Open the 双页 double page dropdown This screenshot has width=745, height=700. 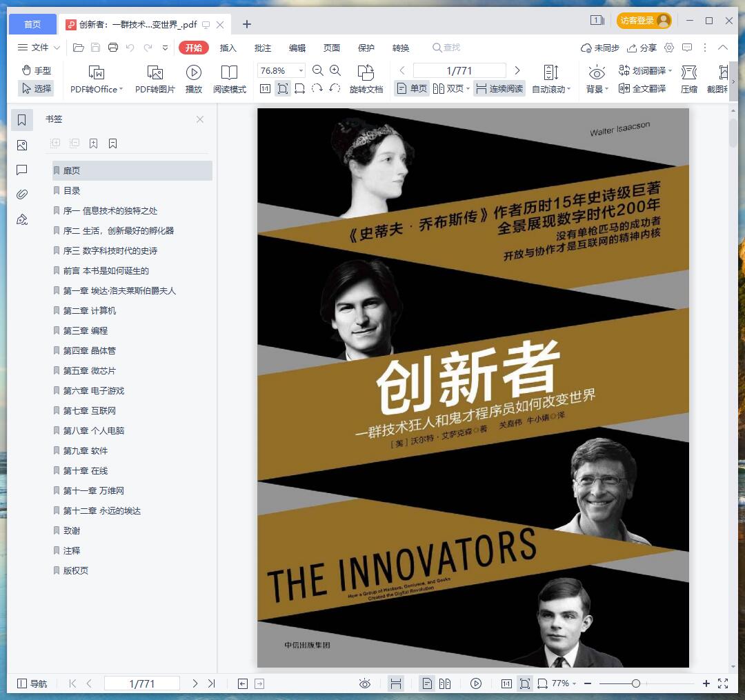click(451, 88)
